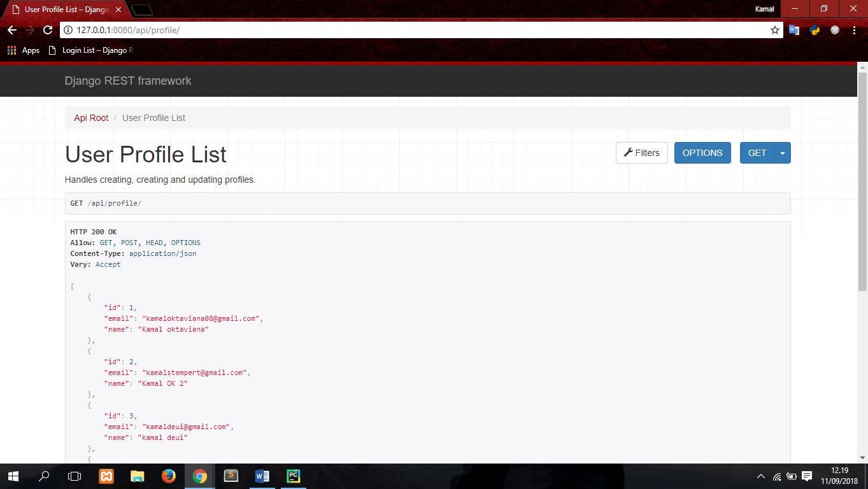Open Sublime Text from the taskbar
The width and height of the screenshot is (868, 489).
click(x=231, y=476)
